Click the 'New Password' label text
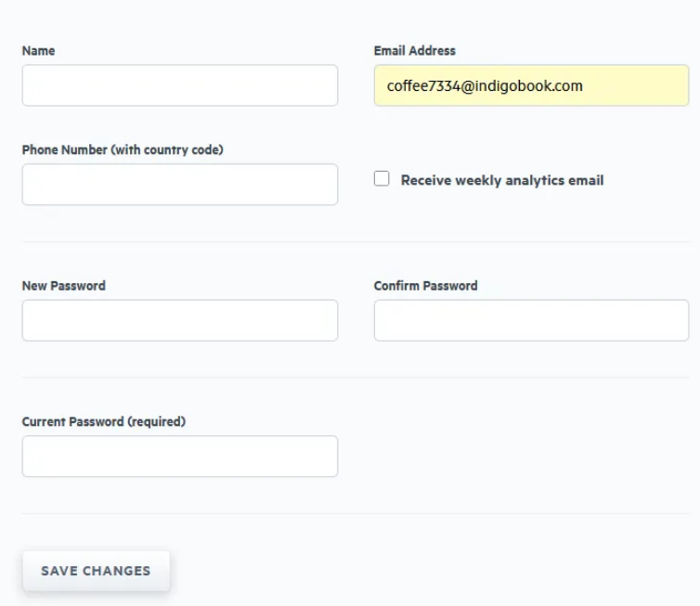Viewport: 700px width, 606px height. coord(63,286)
